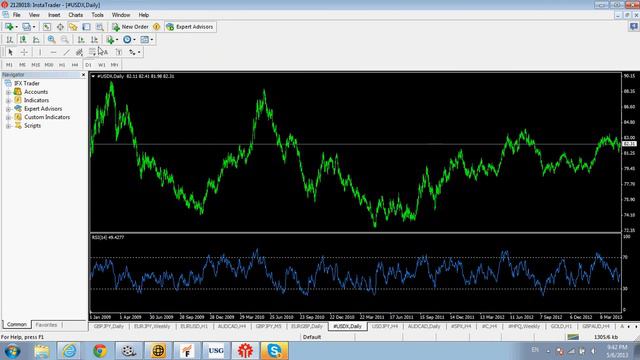640x360 pixels.
Task: Expand the Expert Advisors tree node
Action: (x=8, y=109)
